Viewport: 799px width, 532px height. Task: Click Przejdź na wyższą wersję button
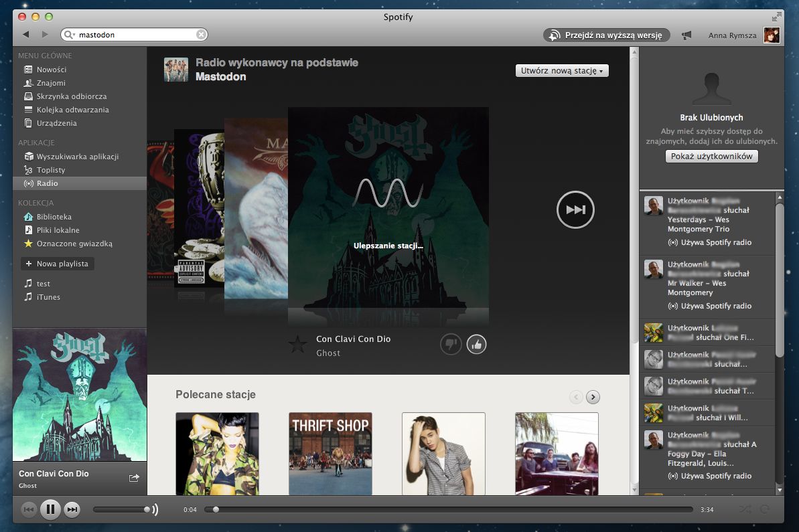pos(606,35)
